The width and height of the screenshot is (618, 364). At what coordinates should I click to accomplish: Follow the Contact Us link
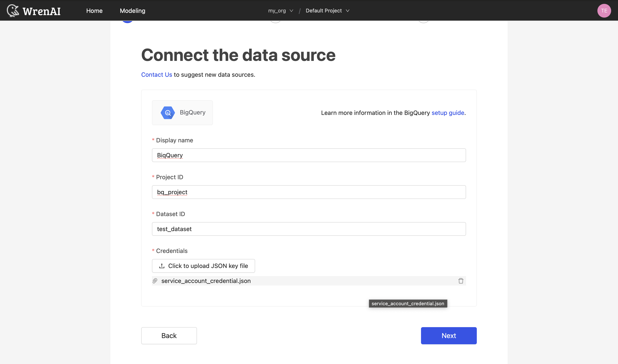[x=157, y=75]
